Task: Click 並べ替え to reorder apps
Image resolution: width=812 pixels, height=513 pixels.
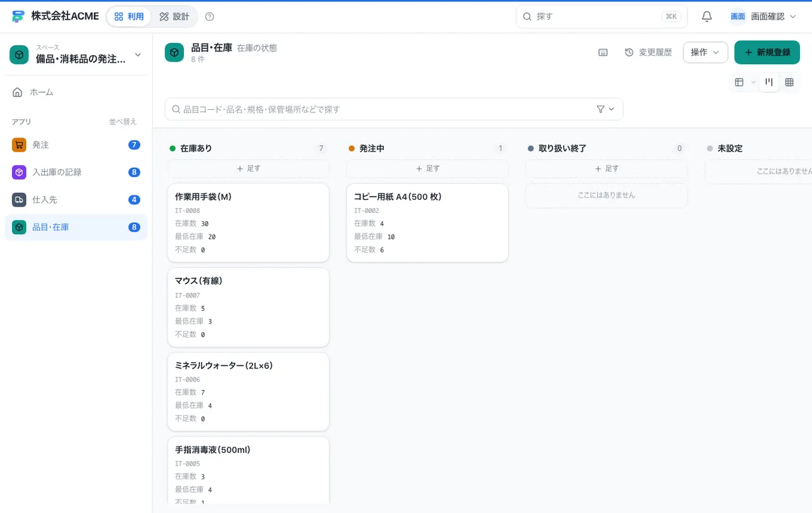Action: (123, 122)
